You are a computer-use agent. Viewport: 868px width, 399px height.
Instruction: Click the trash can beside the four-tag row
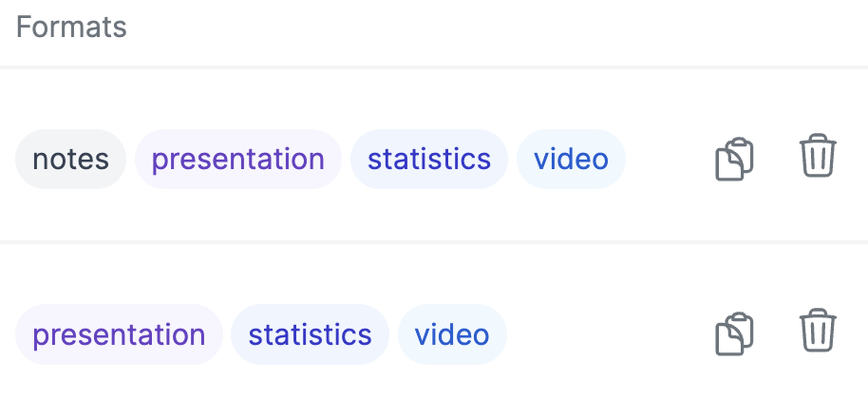(818, 157)
